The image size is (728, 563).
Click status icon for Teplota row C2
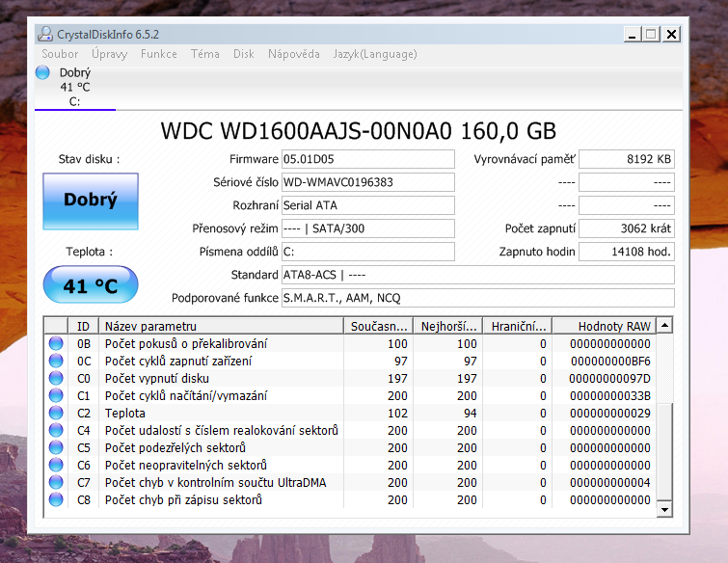click(x=55, y=414)
